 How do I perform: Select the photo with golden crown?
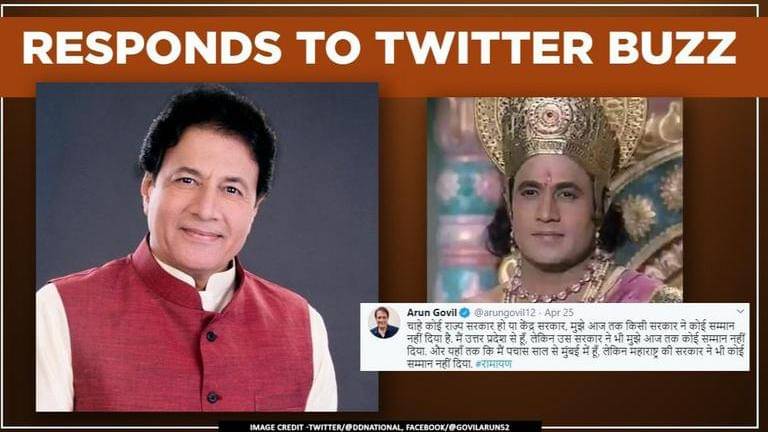click(x=555, y=200)
